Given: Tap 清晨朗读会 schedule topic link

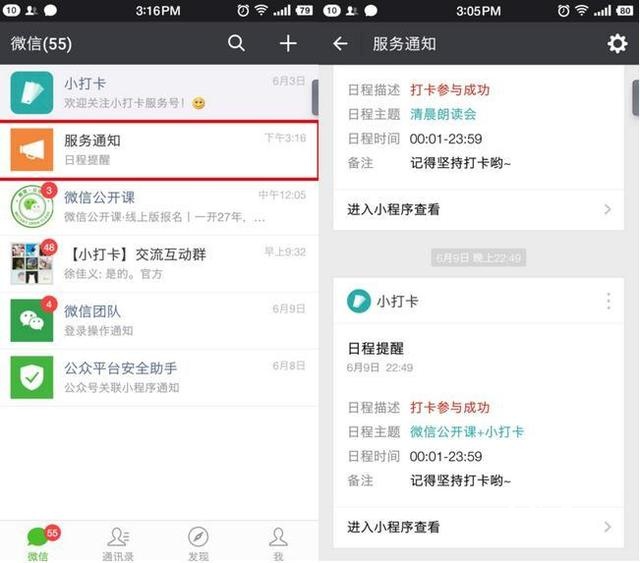Looking at the screenshot, I should [x=443, y=114].
